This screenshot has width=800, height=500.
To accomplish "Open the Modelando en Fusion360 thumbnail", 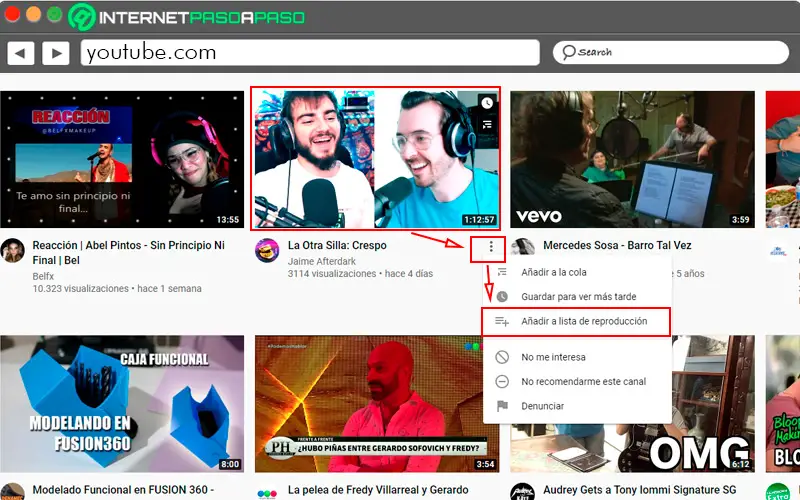I will coord(122,404).
